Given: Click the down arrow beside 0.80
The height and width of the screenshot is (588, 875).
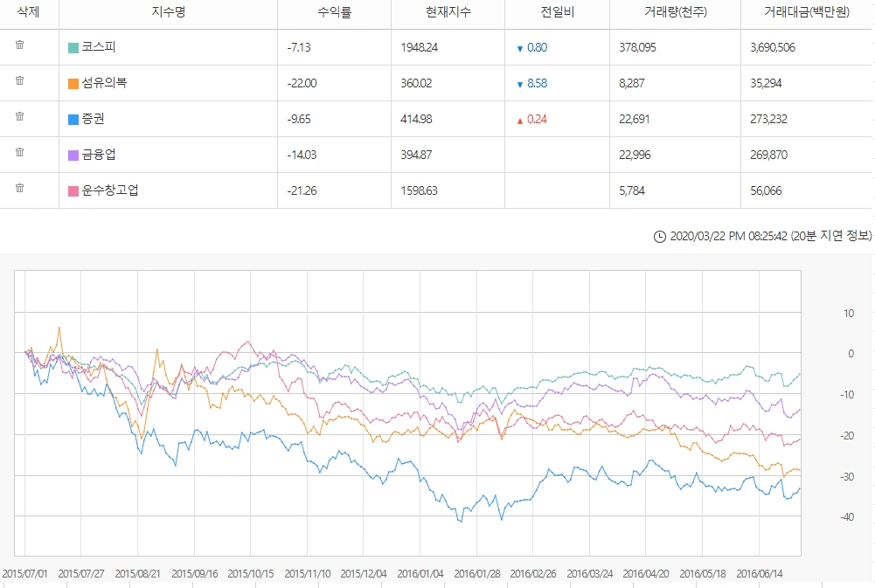Looking at the screenshot, I should 520,49.
